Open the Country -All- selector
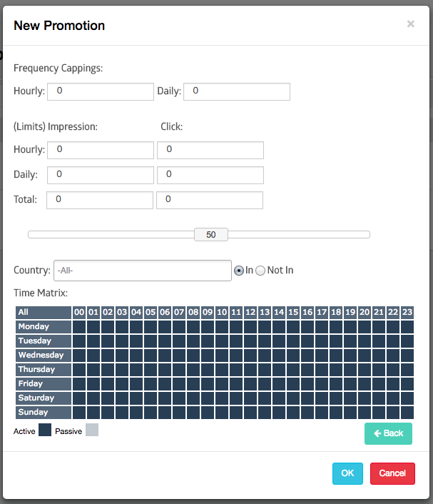This screenshot has height=504, width=433. (142, 271)
